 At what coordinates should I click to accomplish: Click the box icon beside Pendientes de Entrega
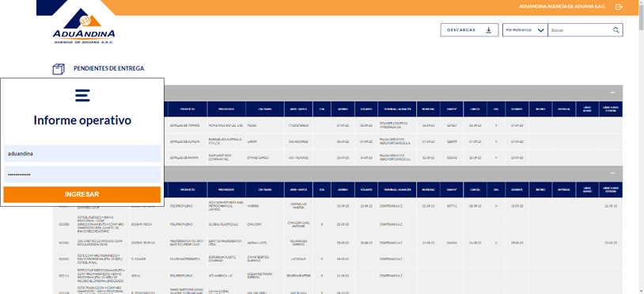click(x=59, y=69)
